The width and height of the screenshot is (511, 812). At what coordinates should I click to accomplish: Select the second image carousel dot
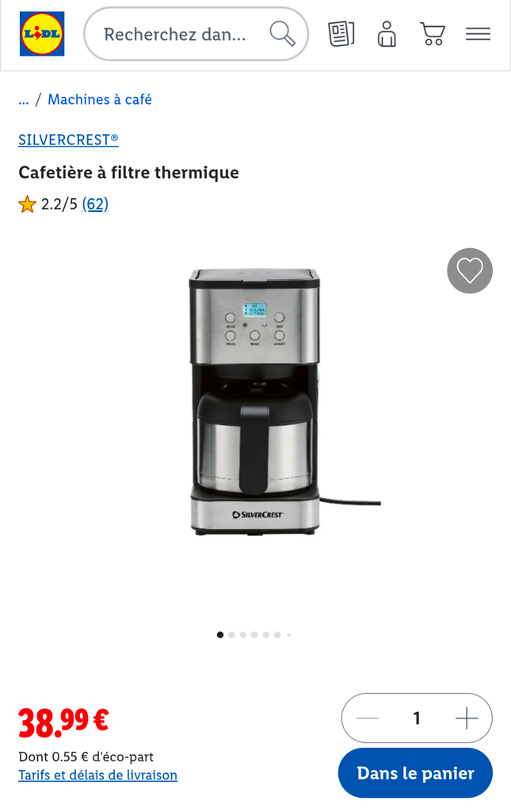(x=231, y=635)
